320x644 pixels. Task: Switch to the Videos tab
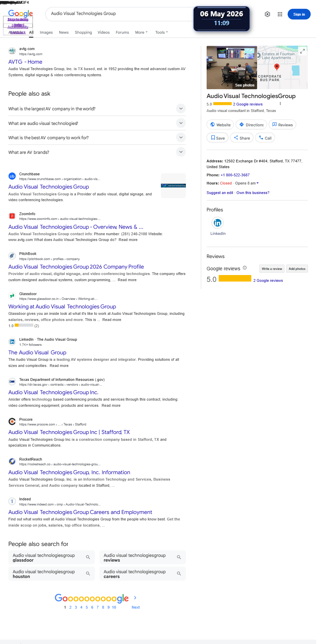pos(103,32)
